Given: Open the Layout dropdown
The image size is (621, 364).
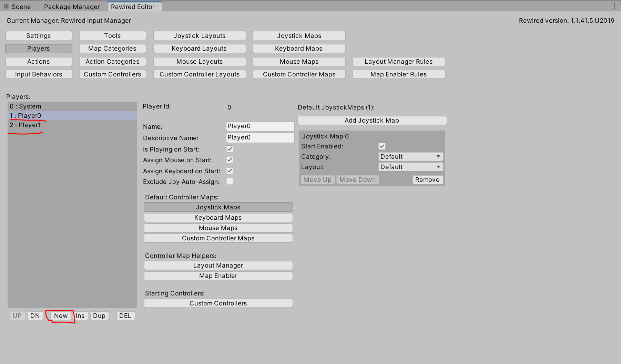Looking at the screenshot, I should click(411, 167).
